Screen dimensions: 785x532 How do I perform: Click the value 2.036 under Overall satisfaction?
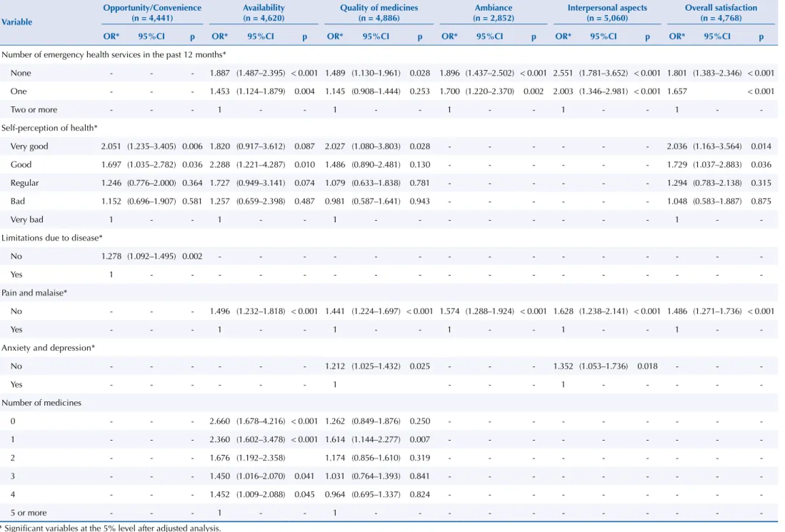coord(677,146)
